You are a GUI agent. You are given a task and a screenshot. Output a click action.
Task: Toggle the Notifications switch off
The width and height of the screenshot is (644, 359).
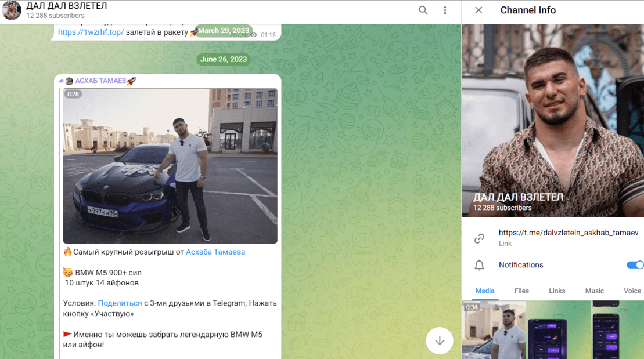tap(635, 265)
